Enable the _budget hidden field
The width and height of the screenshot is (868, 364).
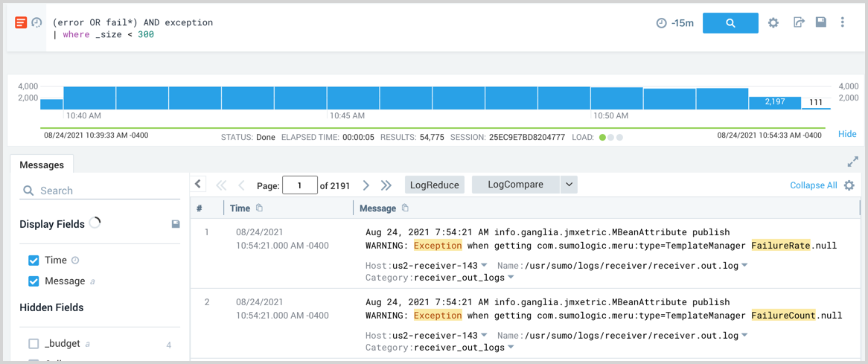pos(33,344)
